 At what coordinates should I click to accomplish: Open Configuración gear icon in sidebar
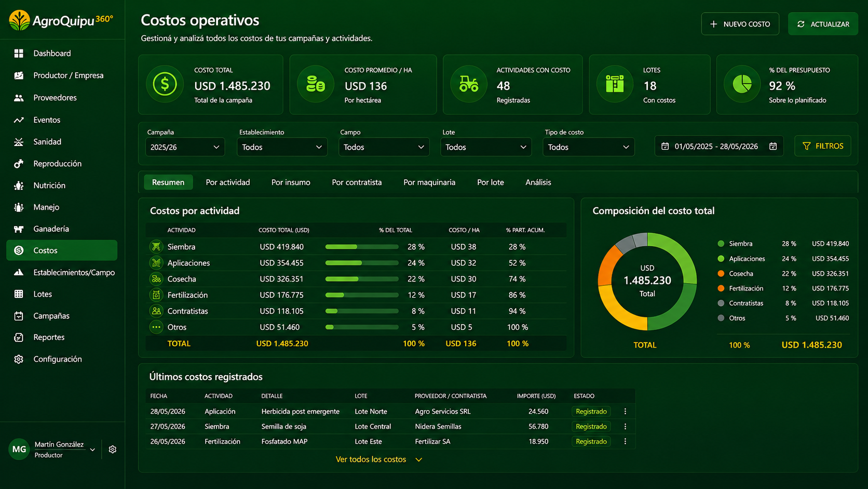[19, 359]
